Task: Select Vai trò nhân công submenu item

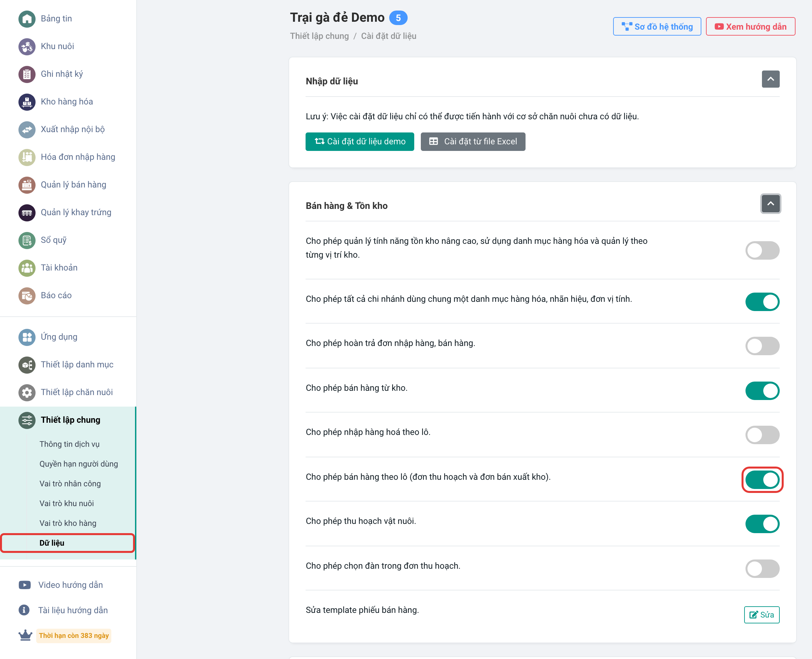Action: (x=70, y=484)
